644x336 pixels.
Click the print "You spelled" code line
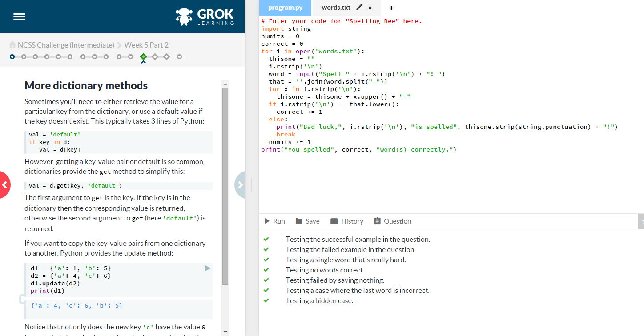point(359,149)
